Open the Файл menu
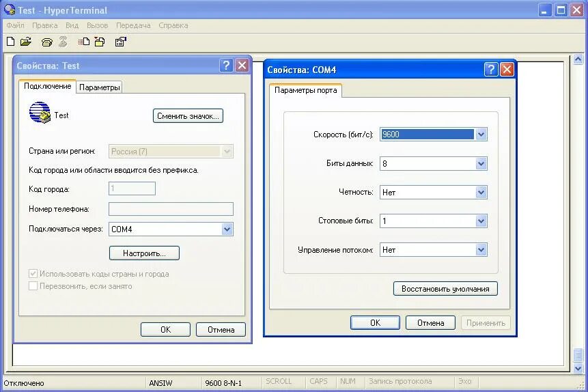The width and height of the screenshot is (588, 392). click(16, 25)
